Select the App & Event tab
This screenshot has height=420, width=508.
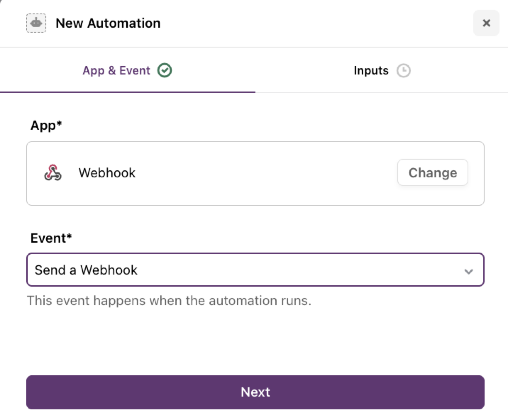point(116,71)
